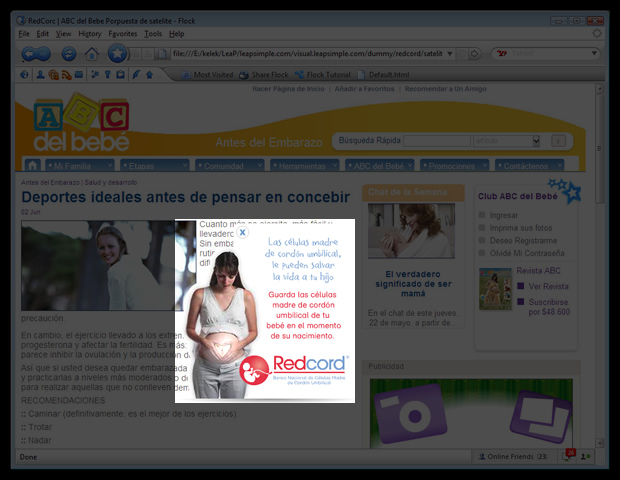Click the Revista ABC magazine cover thumbnail
The width and height of the screenshot is (620, 480).
(495, 288)
